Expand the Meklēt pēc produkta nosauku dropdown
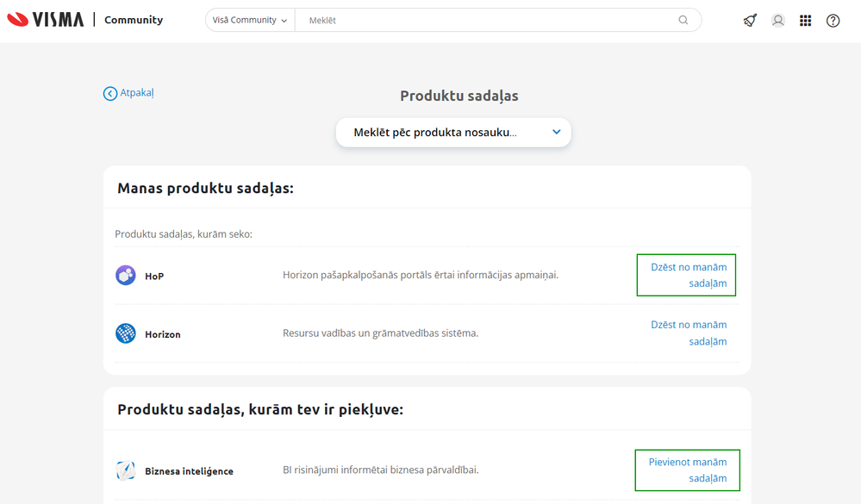861x504 pixels. pos(453,133)
